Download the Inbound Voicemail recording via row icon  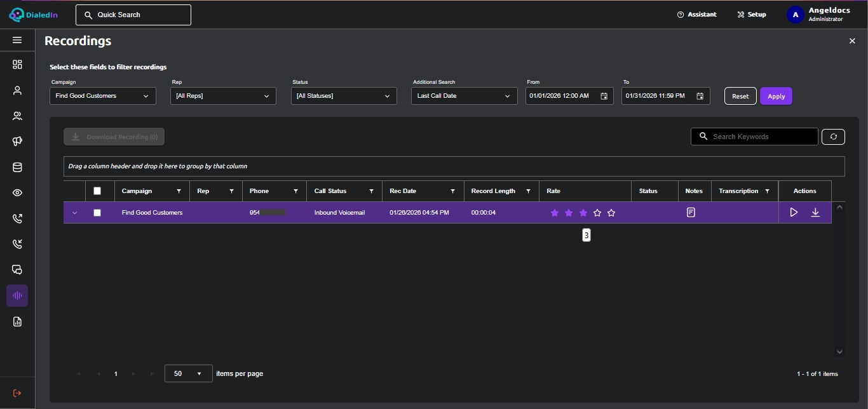click(815, 213)
